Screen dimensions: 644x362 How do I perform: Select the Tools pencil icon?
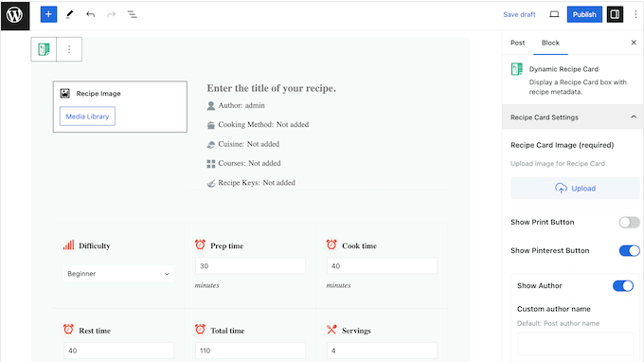point(69,14)
